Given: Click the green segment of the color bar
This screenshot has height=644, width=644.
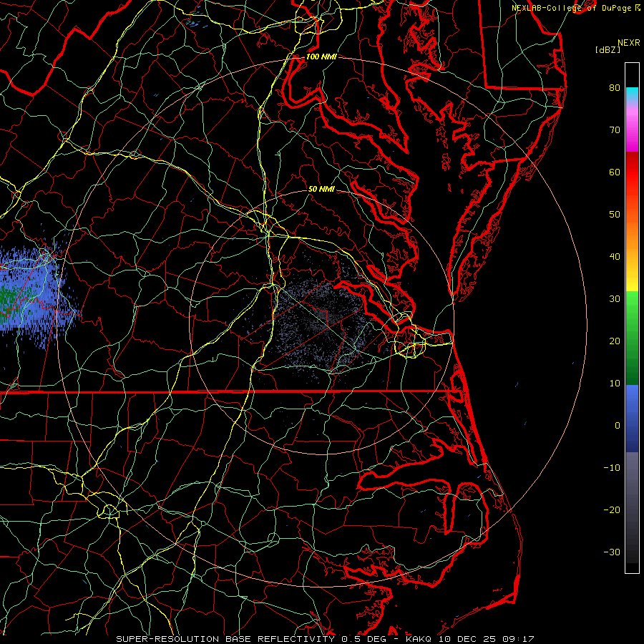Looking at the screenshot, I should point(632,338).
